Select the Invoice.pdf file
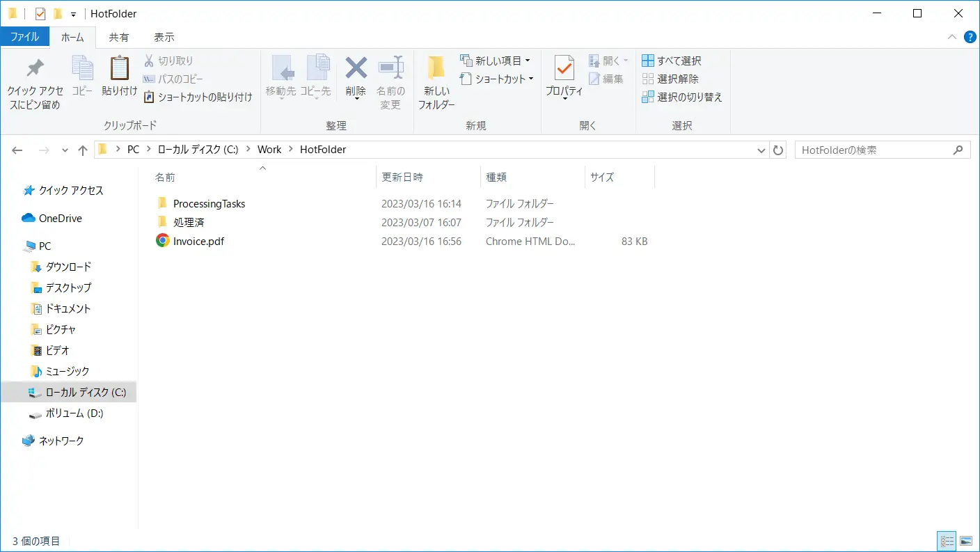The height and width of the screenshot is (552, 980). click(x=198, y=242)
